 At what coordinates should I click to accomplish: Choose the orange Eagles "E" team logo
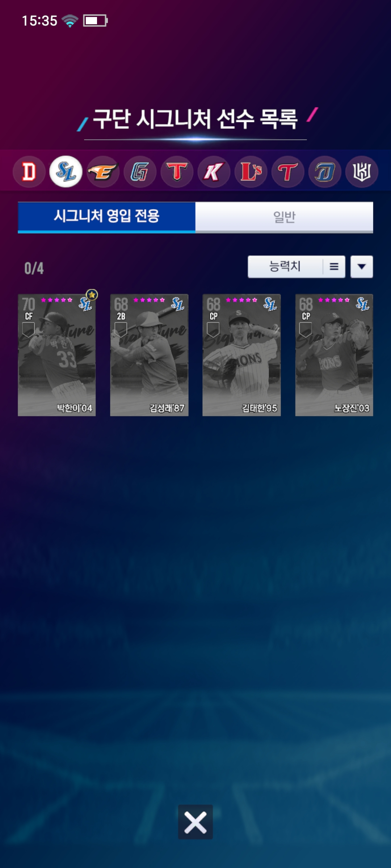[103, 171]
